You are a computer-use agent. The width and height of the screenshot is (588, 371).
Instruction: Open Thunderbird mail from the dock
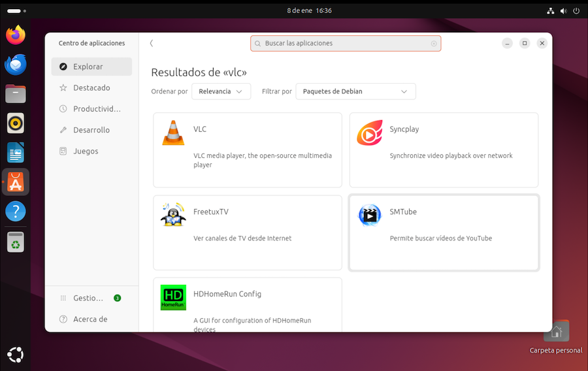[16, 65]
